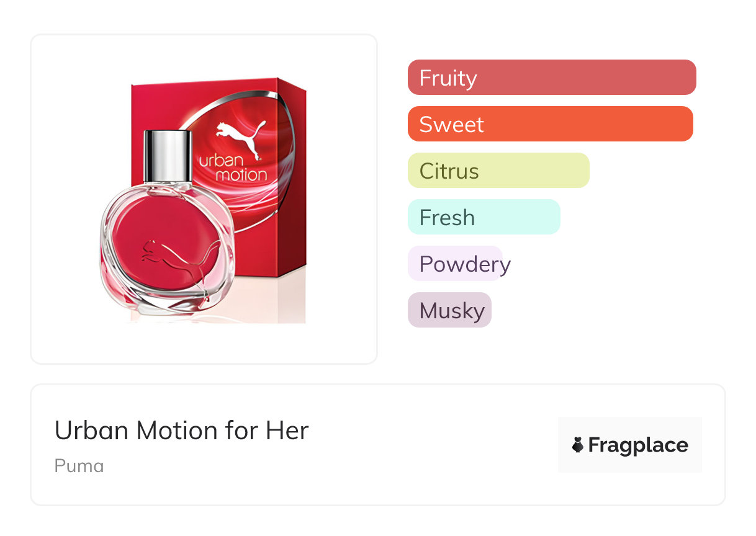Click the "urban motion" text on box
The image size is (756, 536).
[233, 167]
